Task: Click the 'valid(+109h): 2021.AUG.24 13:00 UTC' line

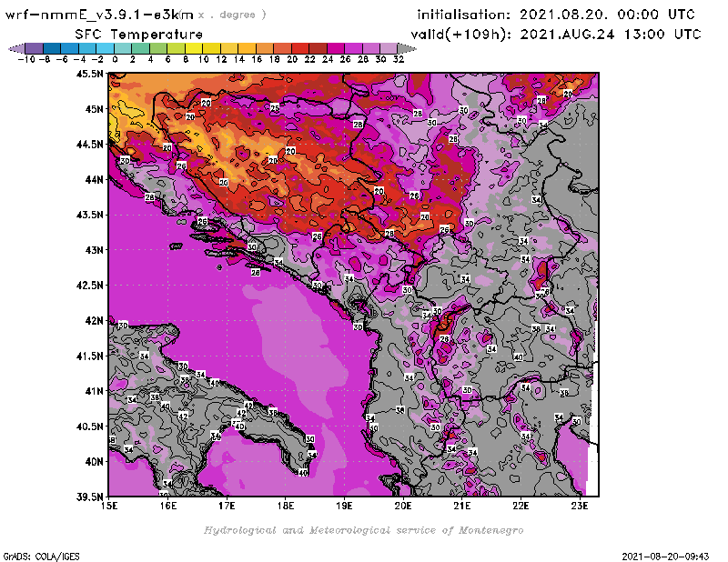Action: point(556,35)
